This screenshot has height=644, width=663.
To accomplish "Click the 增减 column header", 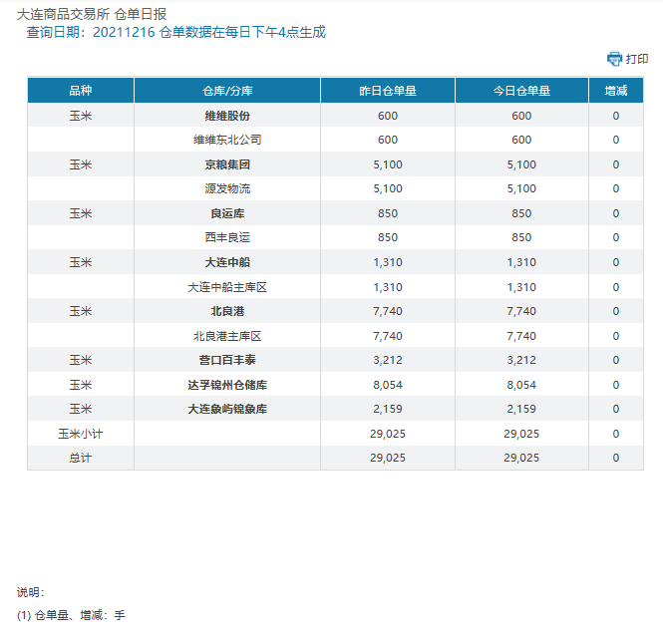I will pyautogui.click(x=615, y=91).
